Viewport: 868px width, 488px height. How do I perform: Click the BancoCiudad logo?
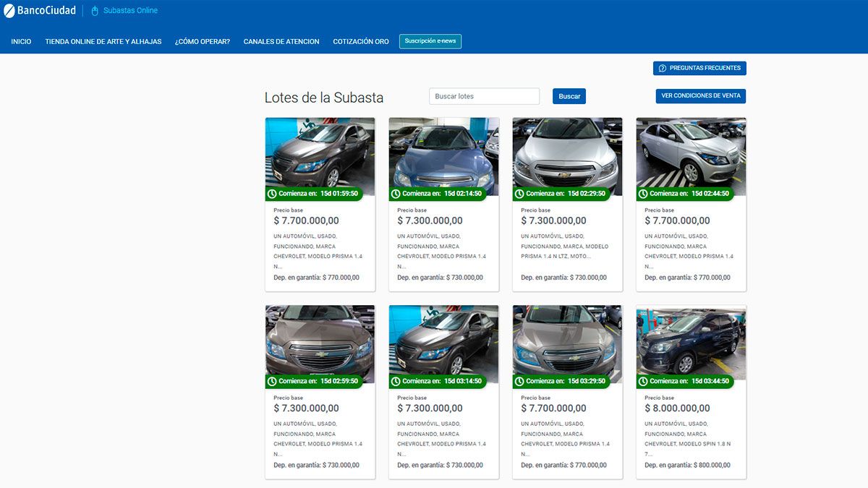coord(40,10)
